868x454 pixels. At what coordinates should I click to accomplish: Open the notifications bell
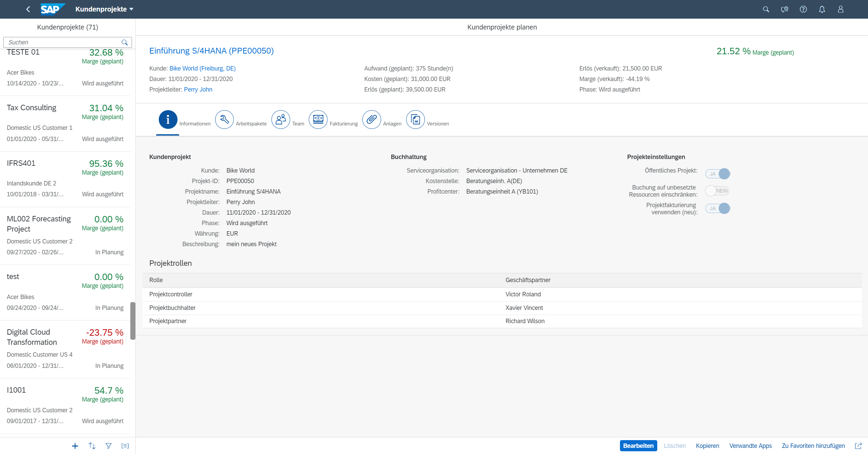click(x=822, y=9)
